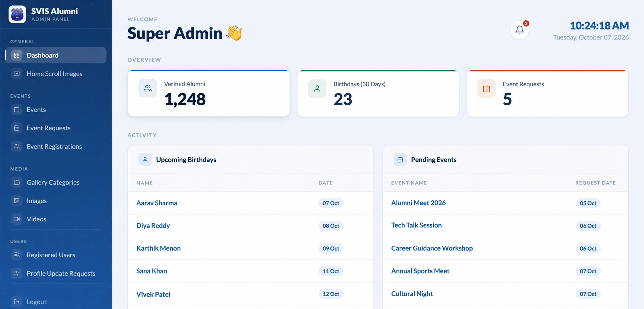This screenshot has width=644, height=309.
Task: Click the Event Registrations people icon
Action: coord(17,146)
